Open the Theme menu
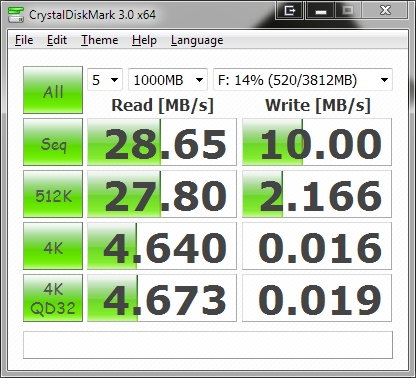Image resolution: width=416 pixels, height=378 pixels. click(100, 40)
